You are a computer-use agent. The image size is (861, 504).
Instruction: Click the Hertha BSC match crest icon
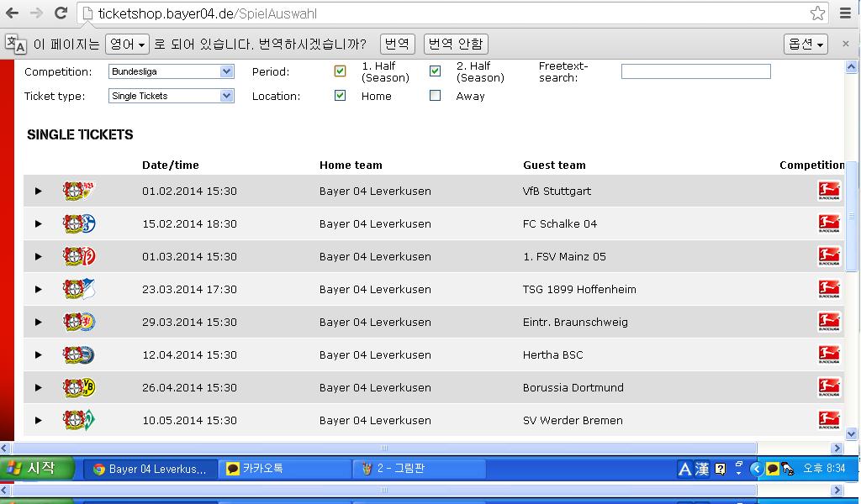click(x=79, y=354)
